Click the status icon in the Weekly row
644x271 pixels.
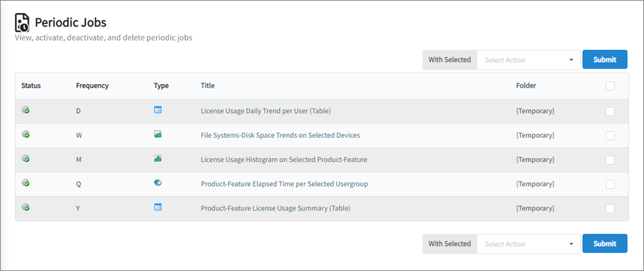tap(26, 135)
